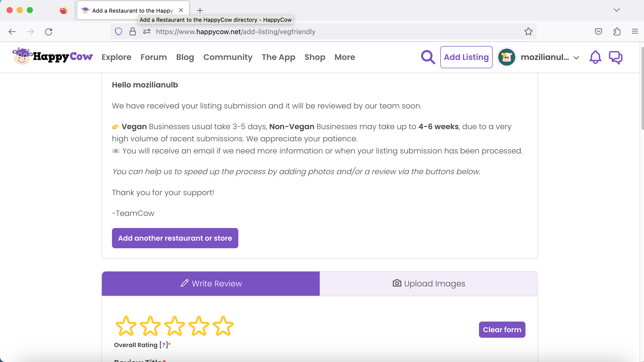Switch to the Upload Images tab
The width and height of the screenshot is (644, 362).
click(x=429, y=284)
